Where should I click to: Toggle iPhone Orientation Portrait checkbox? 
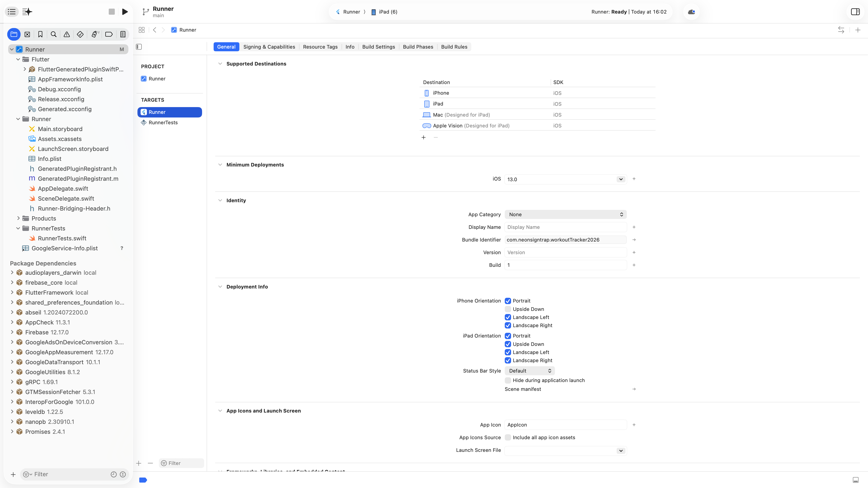coord(508,301)
